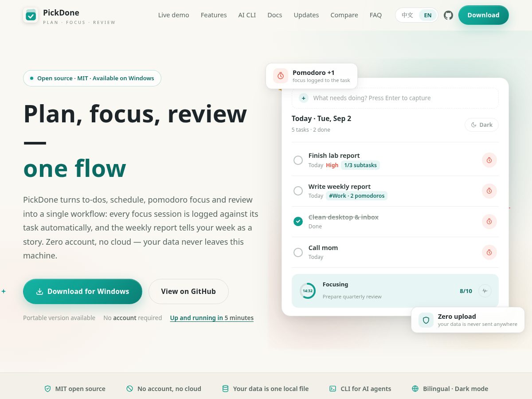The height and width of the screenshot is (399, 532).
Task: Click the header Download button
Action: coord(484,15)
